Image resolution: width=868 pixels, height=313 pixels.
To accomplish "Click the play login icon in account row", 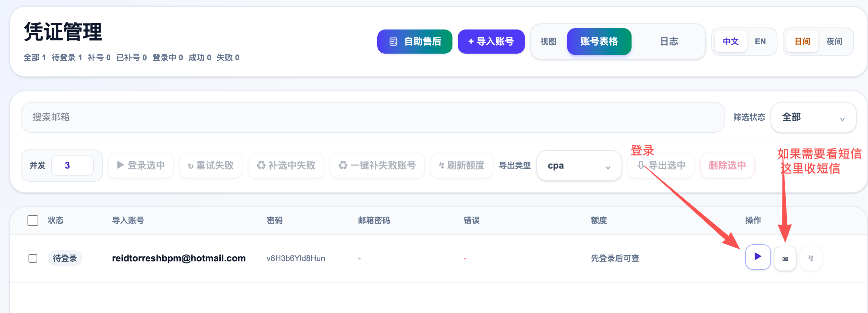I will tap(758, 257).
